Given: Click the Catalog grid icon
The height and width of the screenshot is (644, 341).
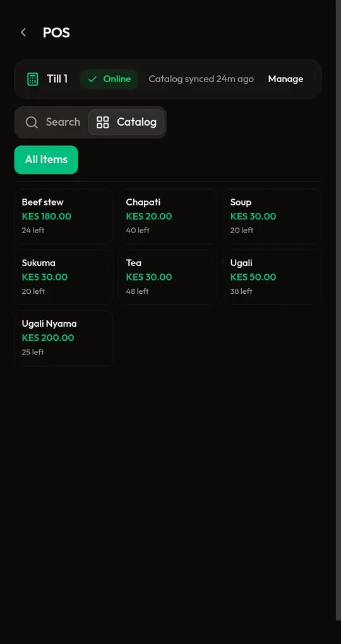Looking at the screenshot, I should (102, 122).
